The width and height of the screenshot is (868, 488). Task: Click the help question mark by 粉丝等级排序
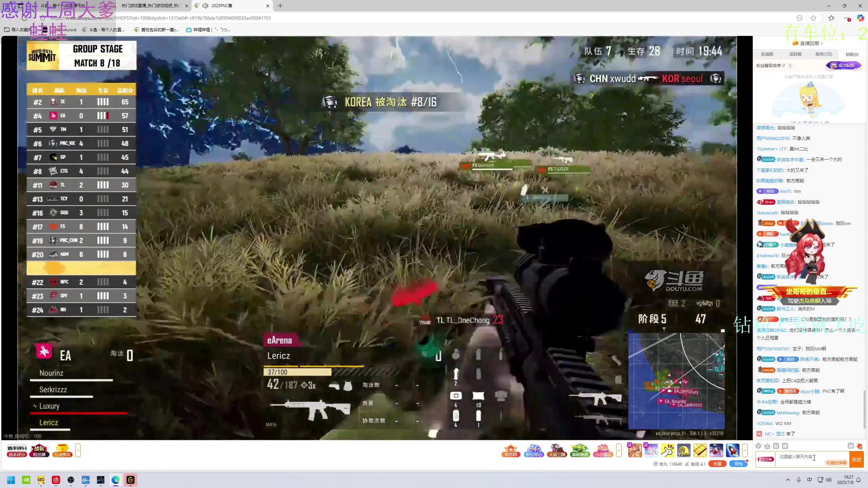790,66
